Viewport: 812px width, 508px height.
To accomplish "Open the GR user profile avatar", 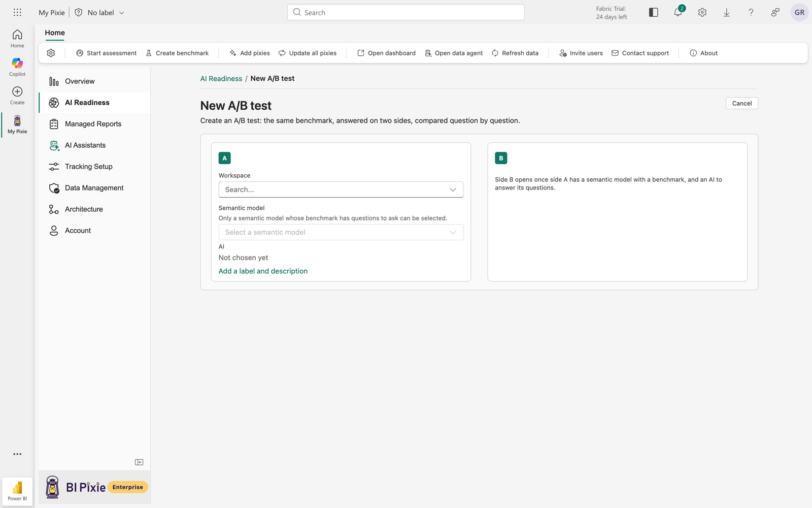I will click(799, 12).
